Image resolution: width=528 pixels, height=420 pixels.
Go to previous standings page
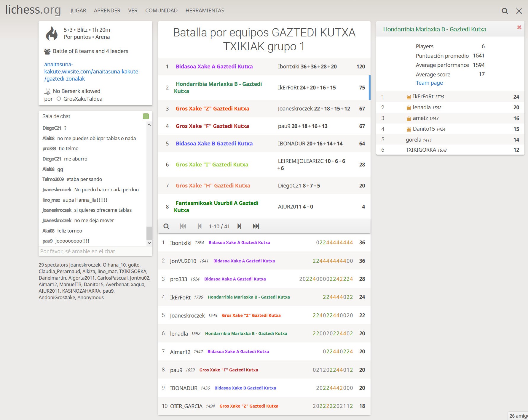point(200,226)
